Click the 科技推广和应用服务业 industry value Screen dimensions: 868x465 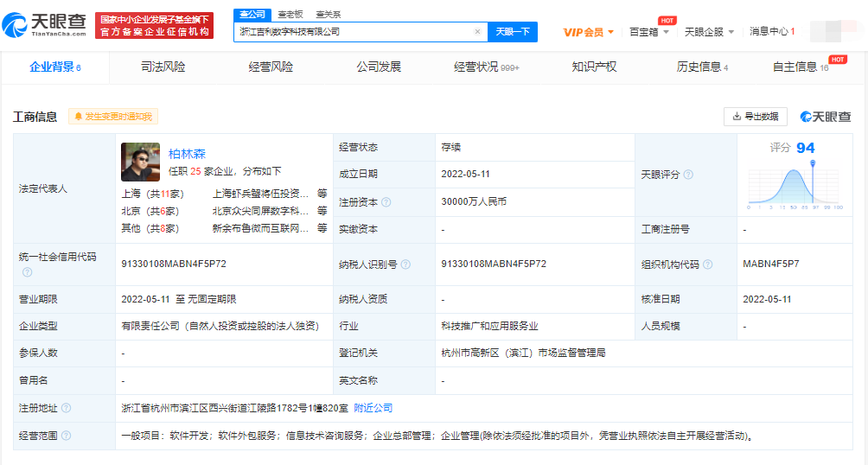490,326
